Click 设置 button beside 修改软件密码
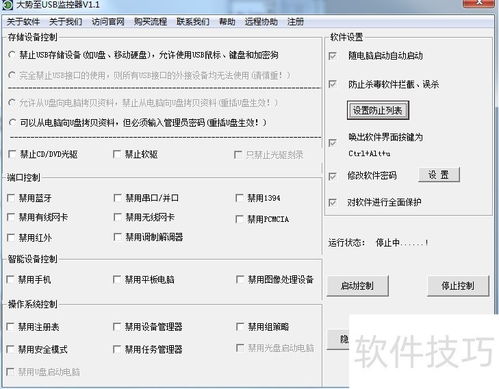The height and width of the screenshot is (389, 499). click(x=439, y=175)
